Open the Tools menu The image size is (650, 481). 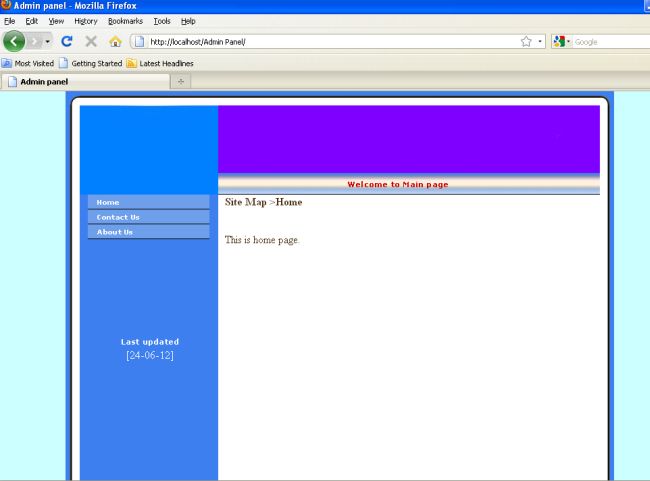162,21
